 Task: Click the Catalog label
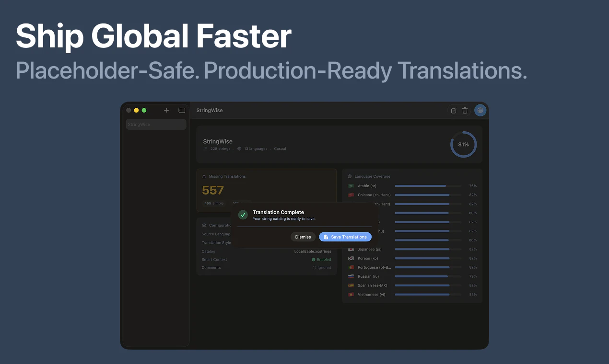coord(209,251)
